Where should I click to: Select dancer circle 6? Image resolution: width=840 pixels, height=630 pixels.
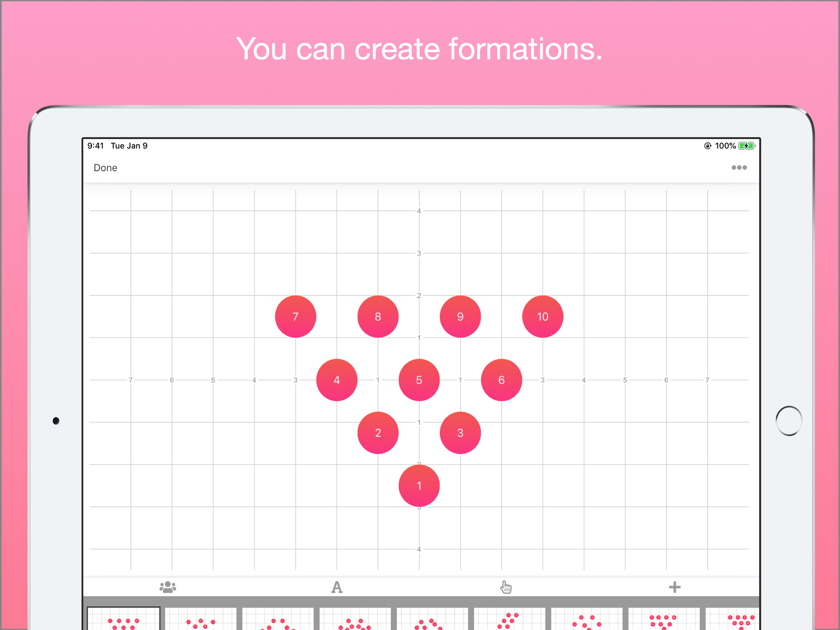tap(501, 380)
